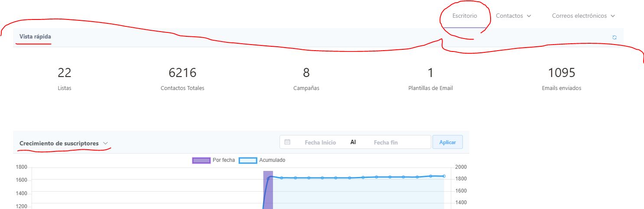Click the Fecha Inicio date field

[x=320, y=142]
